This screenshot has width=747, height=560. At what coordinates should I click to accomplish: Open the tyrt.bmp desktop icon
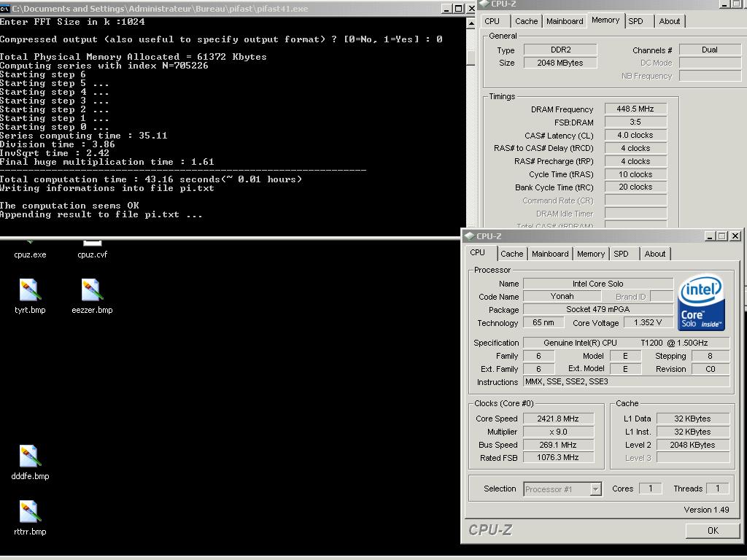coord(29,296)
